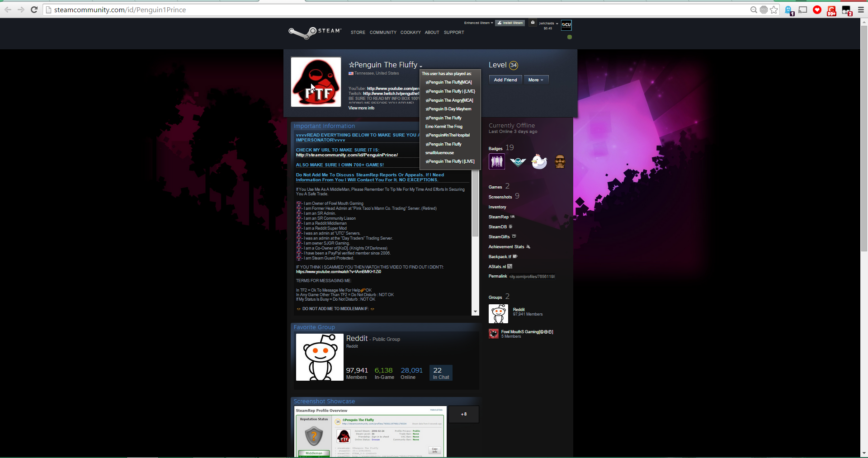Select alias smallbluemouse
The image size is (868, 458).
(x=439, y=153)
